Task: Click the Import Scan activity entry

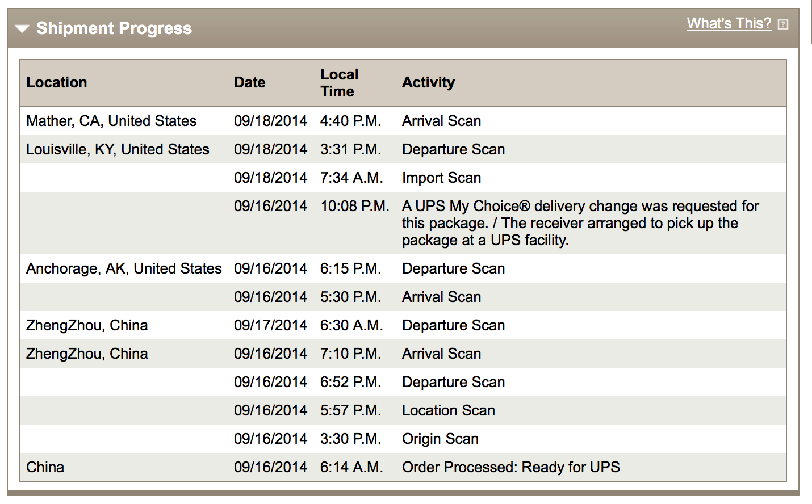Action: click(x=441, y=178)
